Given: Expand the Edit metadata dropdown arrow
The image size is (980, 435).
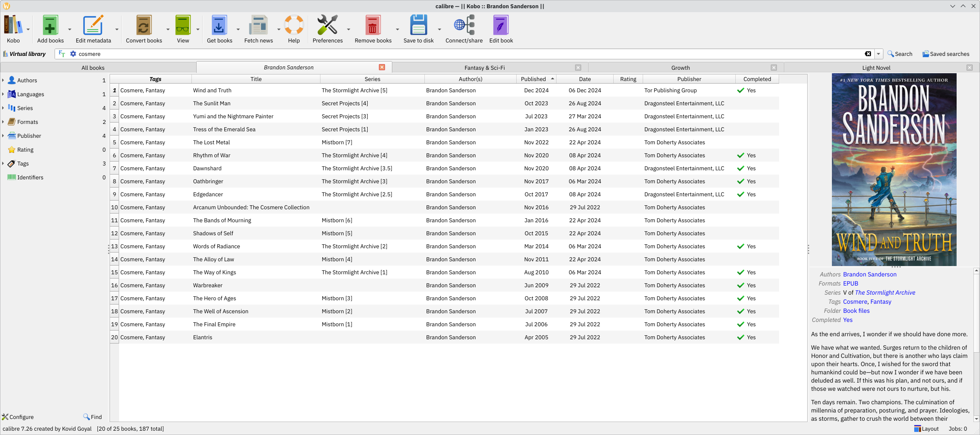Looking at the screenshot, I should (117, 29).
